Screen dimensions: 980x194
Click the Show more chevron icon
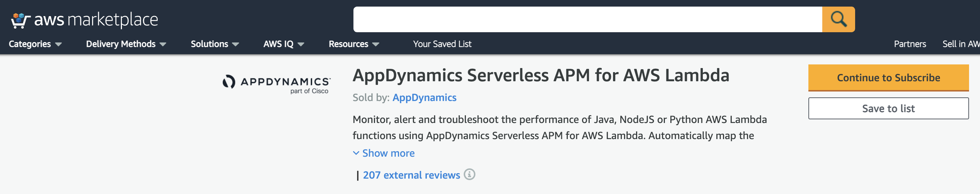(356, 153)
